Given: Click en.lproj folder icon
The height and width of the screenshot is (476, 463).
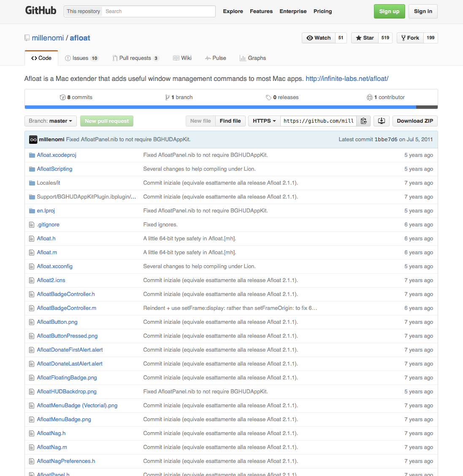Looking at the screenshot, I should coord(32,211).
